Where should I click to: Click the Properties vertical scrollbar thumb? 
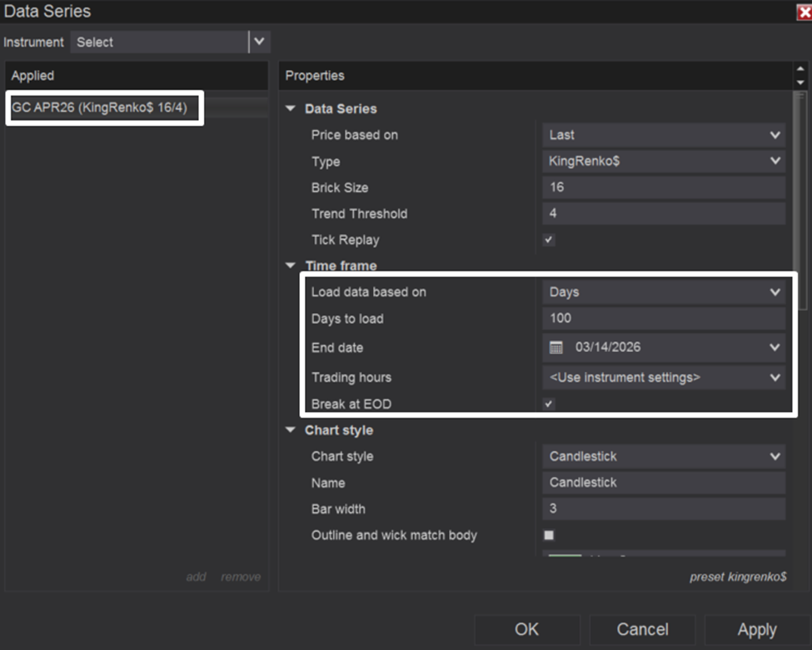coord(800,201)
